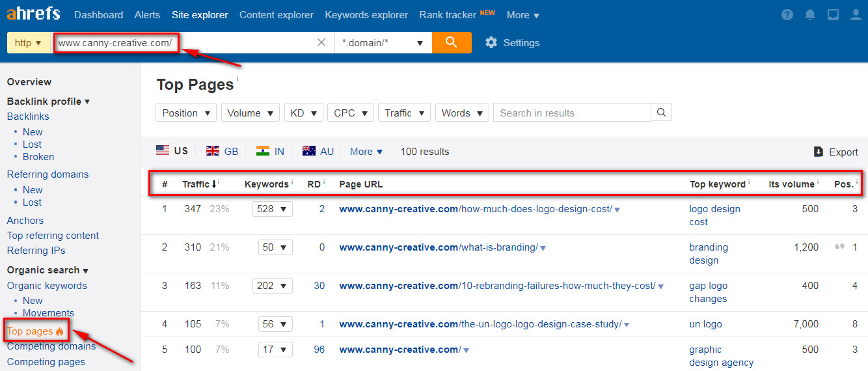Go to Dashboard tab
This screenshot has width=868, height=371.
coord(98,14)
